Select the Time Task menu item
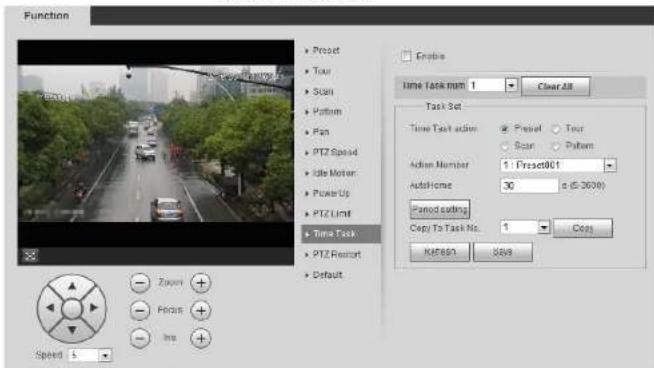 tap(341, 234)
